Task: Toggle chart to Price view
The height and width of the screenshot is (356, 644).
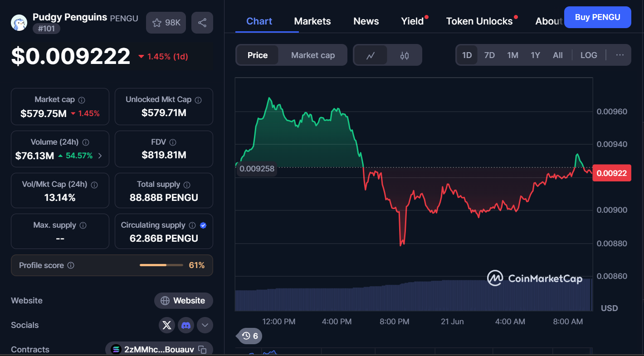Action: click(x=258, y=55)
